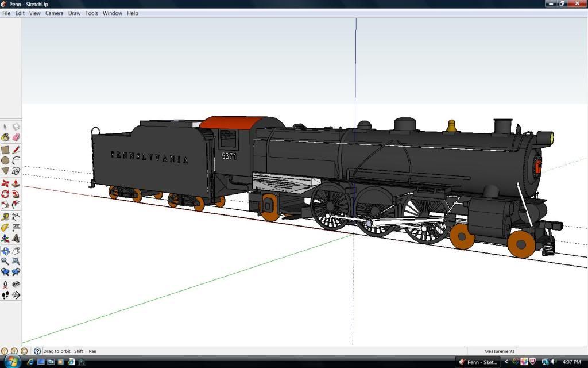Click the first round status bar icon

(5, 351)
